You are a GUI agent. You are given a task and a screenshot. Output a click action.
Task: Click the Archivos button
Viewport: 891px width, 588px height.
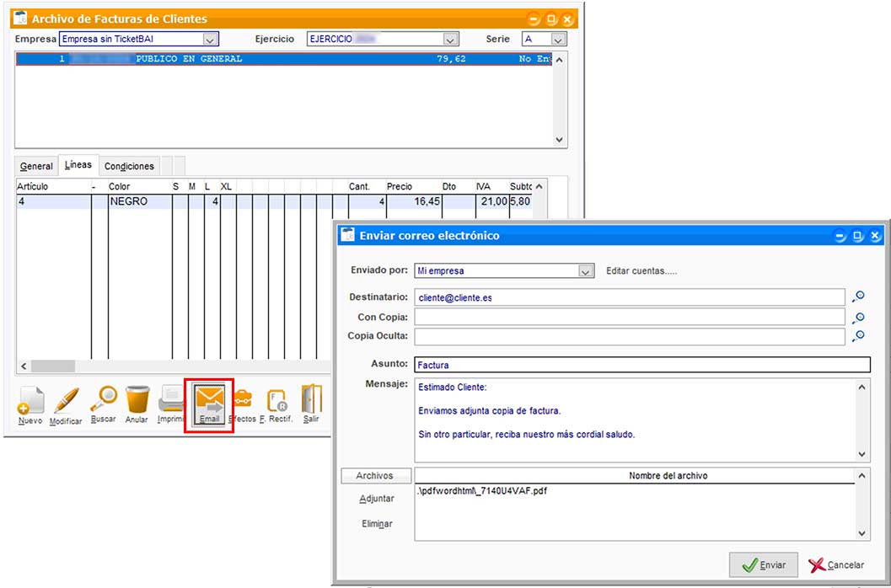coord(374,475)
